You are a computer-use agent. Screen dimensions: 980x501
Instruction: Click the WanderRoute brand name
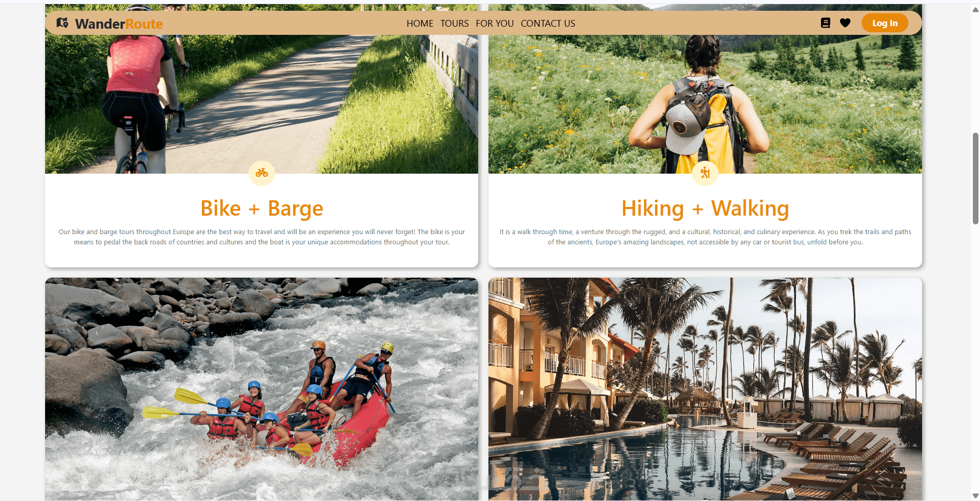[119, 24]
